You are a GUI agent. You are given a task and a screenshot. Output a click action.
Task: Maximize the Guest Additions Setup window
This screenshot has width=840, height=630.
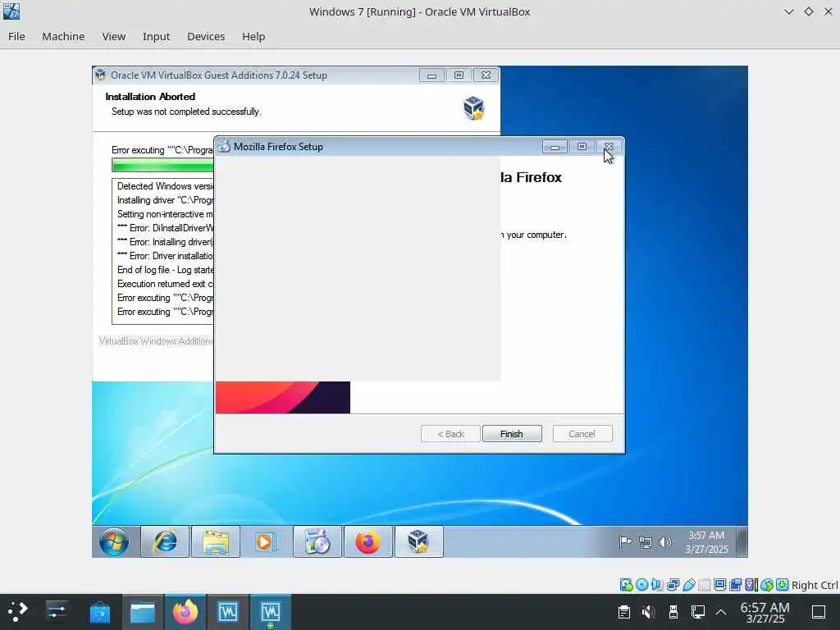[x=459, y=75]
